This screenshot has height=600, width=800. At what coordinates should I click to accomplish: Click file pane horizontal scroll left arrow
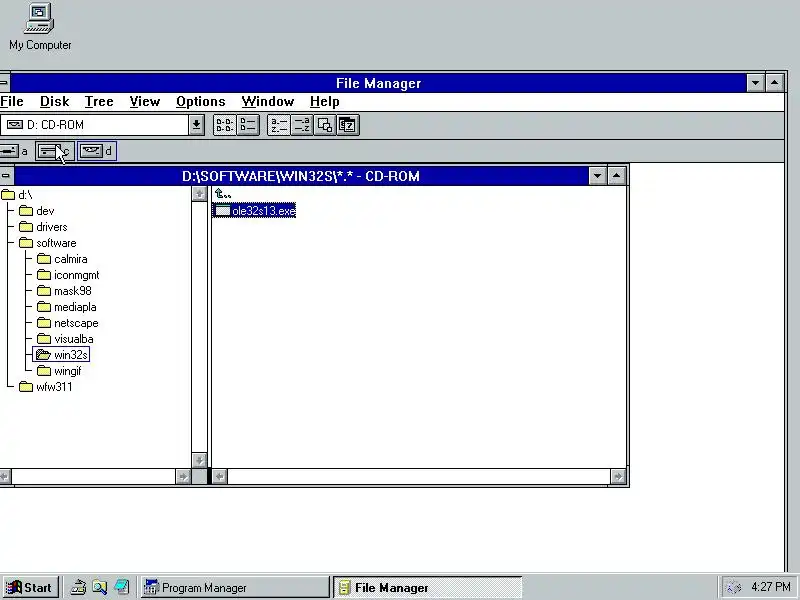coord(219,477)
